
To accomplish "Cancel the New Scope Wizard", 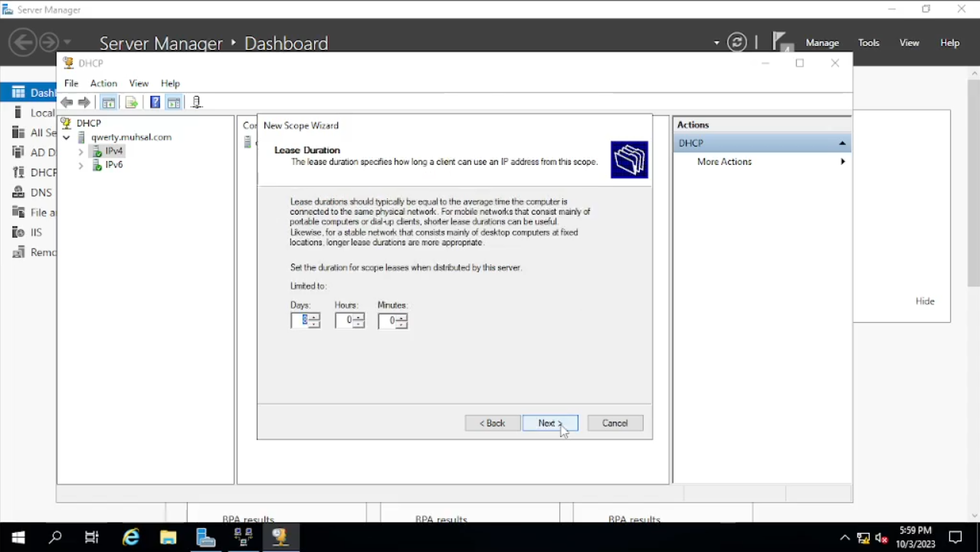I will pos(615,423).
